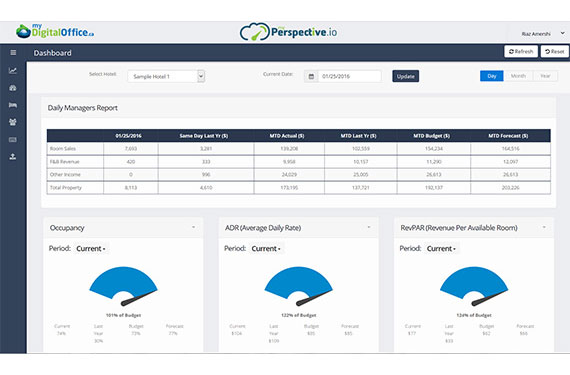This screenshot has height=375, width=570.
Task: Open Occupancy Period Current dropdown
Action: 91,249
